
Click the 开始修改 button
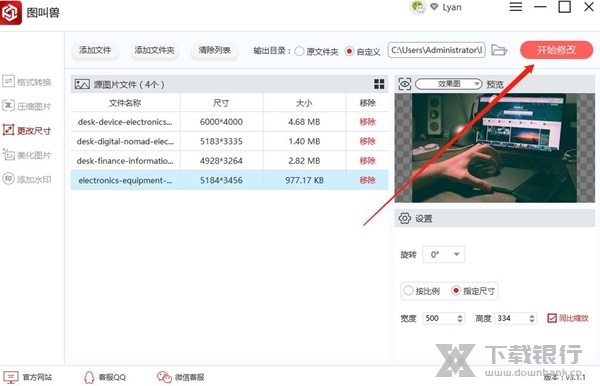556,50
